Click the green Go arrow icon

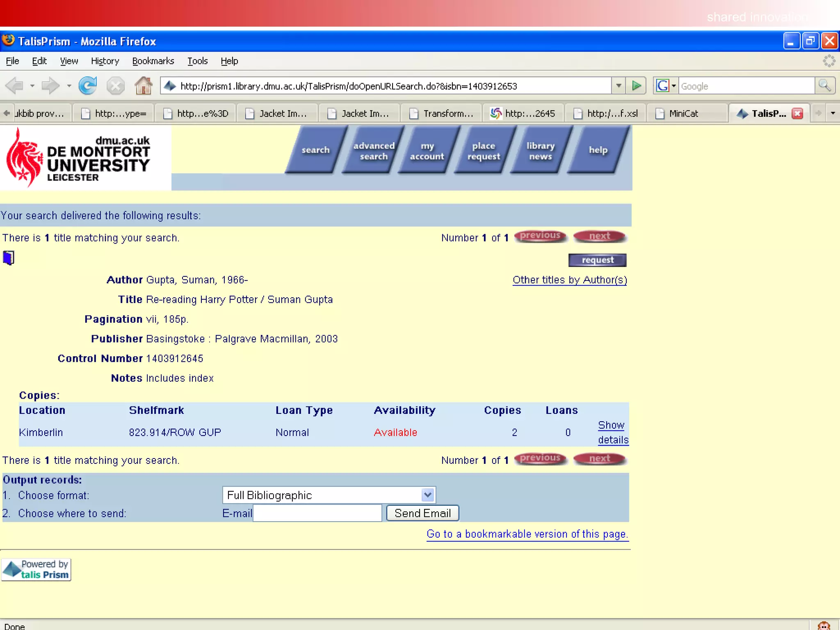click(x=636, y=86)
